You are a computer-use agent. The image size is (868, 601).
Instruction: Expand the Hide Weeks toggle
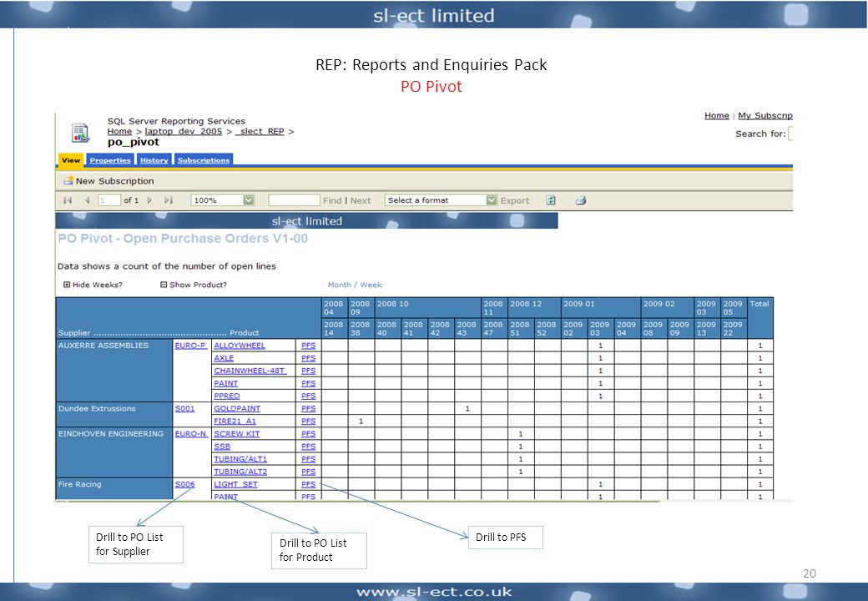pyautogui.click(x=67, y=285)
